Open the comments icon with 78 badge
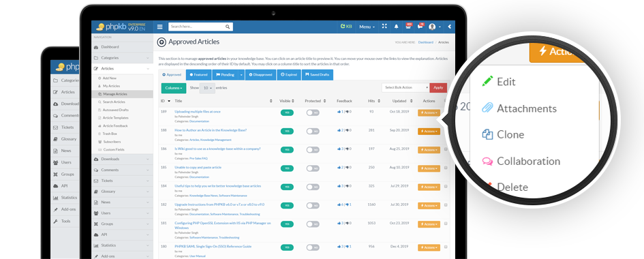The image size is (644, 259). point(420,27)
